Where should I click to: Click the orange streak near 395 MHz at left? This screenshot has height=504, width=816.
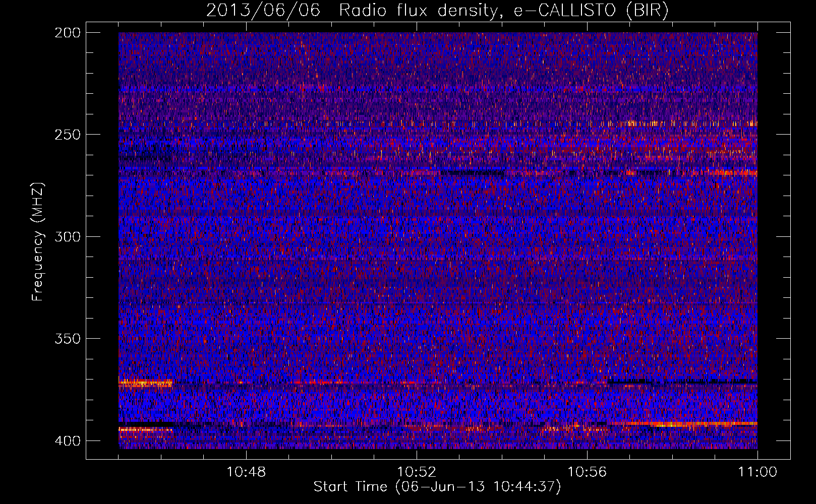[145, 429]
